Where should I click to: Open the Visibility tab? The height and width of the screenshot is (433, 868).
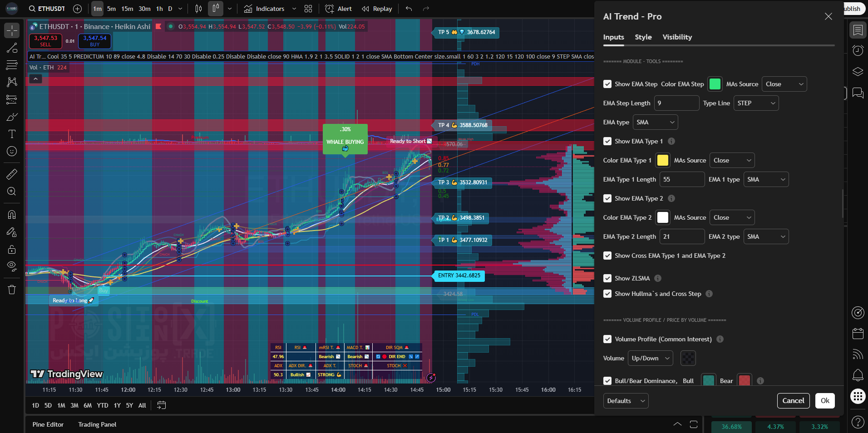tap(677, 37)
